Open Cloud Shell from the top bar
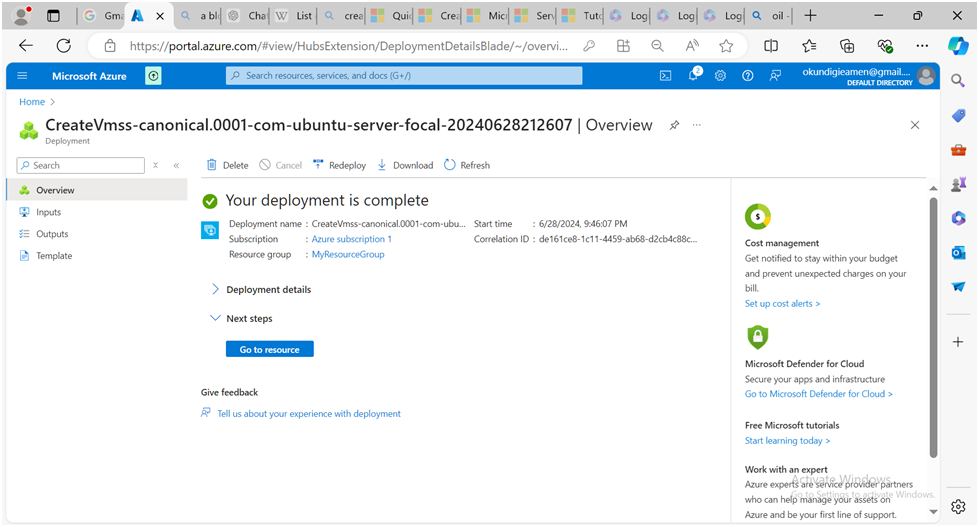The width and height of the screenshot is (979, 527). [x=666, y=76]
